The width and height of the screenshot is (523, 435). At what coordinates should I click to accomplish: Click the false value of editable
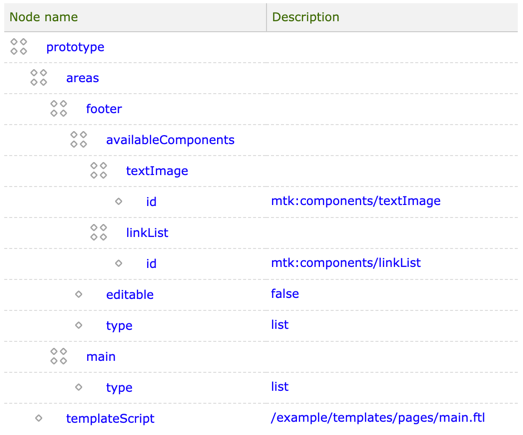coord(285,294)
